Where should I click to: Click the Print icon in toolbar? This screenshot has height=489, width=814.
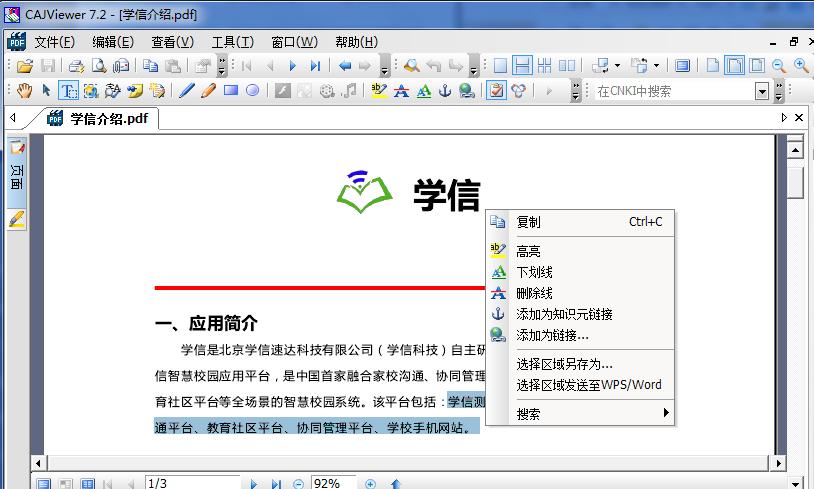pos(76,66)
